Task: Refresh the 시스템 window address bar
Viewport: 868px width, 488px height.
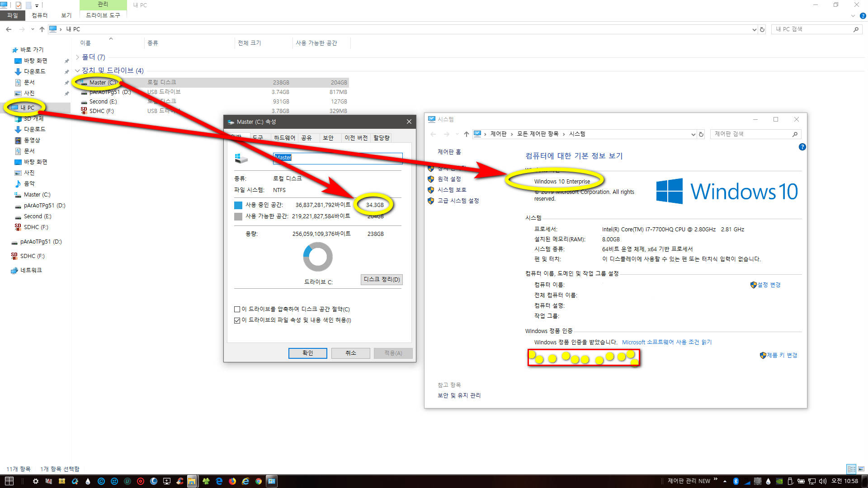Action: tap(701, 134)
